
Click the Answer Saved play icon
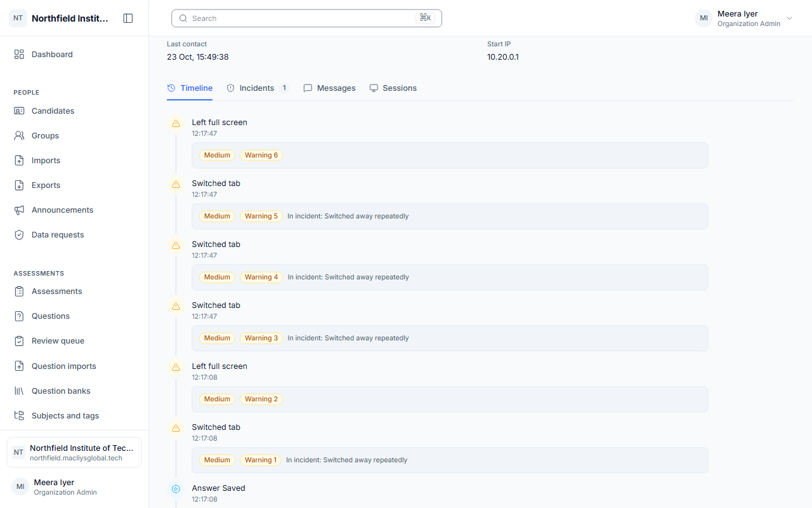(x=176, y=489)
